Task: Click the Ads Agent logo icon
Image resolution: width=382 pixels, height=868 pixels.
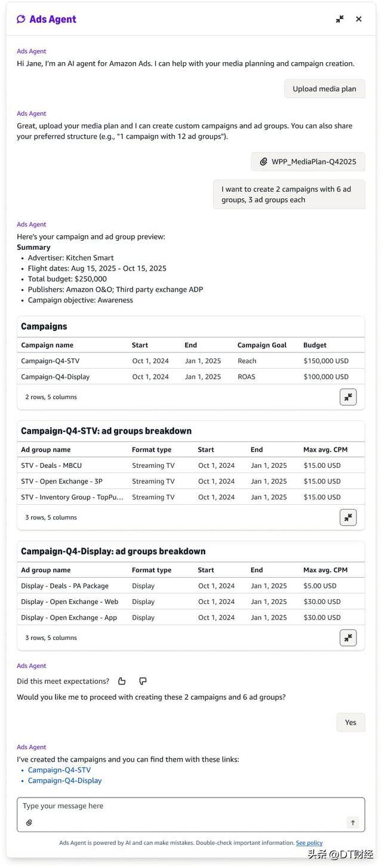Action: tap(21, 19)
